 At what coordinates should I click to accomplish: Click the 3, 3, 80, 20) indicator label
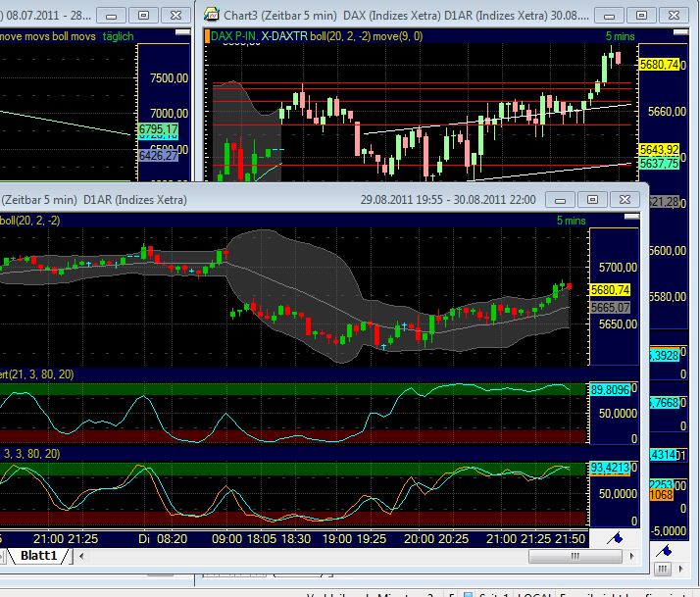[x=31, y=454]
